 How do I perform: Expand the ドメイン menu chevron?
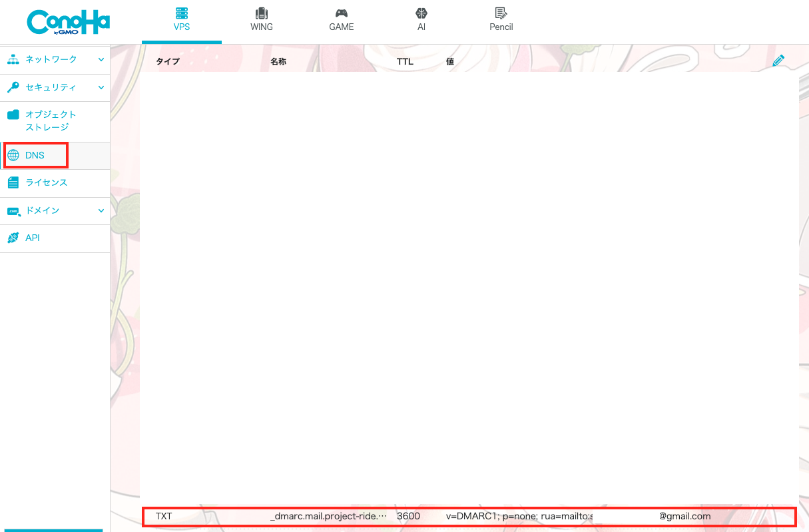tap(101, 210)
